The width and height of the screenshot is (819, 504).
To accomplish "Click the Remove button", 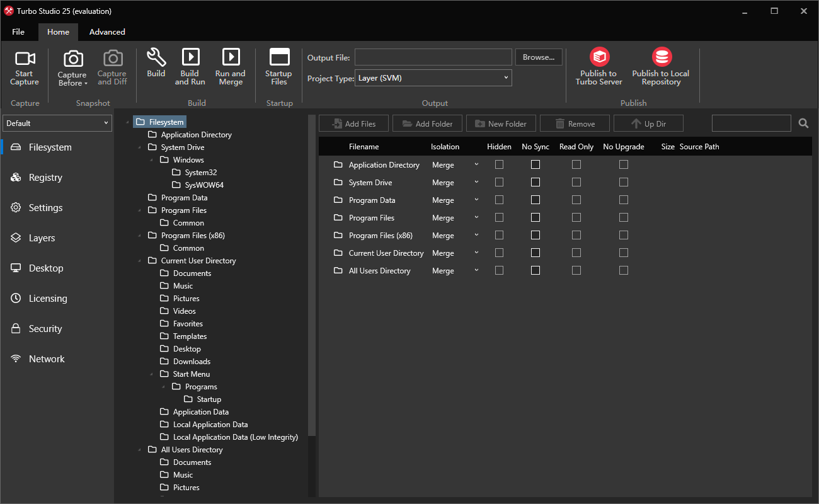I will pos(575,123).
